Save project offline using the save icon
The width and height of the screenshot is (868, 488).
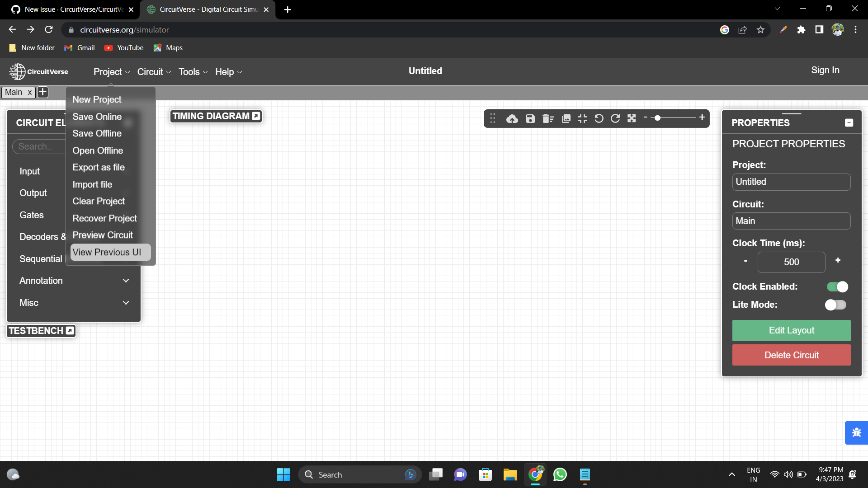tap(530, 118)
